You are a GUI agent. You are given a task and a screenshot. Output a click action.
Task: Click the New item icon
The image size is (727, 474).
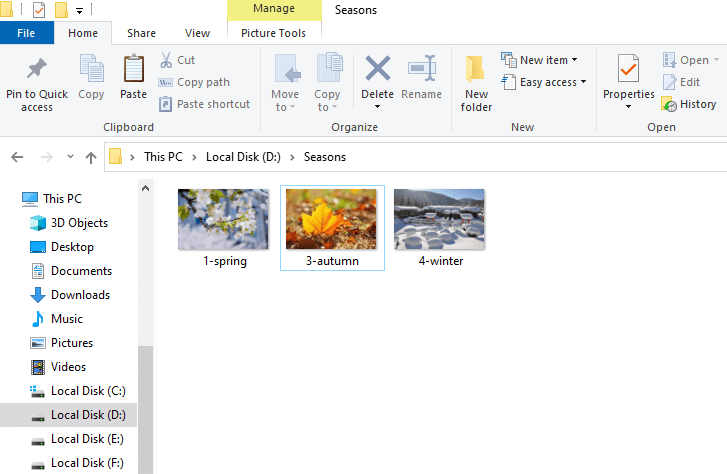509,60
